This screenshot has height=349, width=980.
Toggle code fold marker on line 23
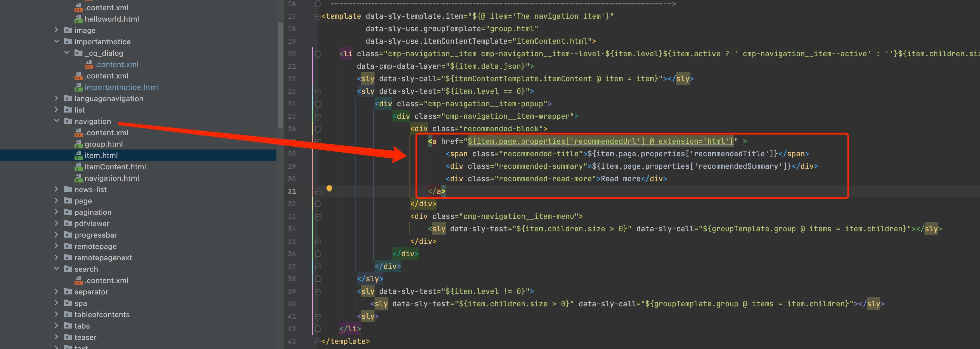318,92
